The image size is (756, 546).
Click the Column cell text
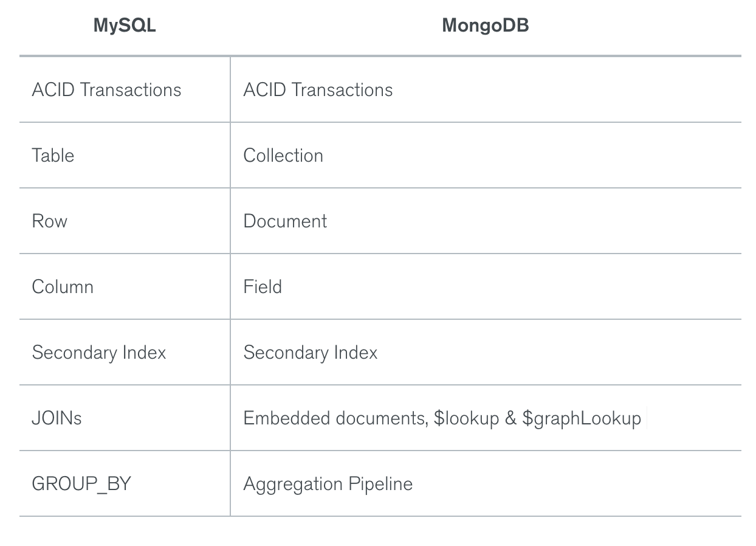63,287
